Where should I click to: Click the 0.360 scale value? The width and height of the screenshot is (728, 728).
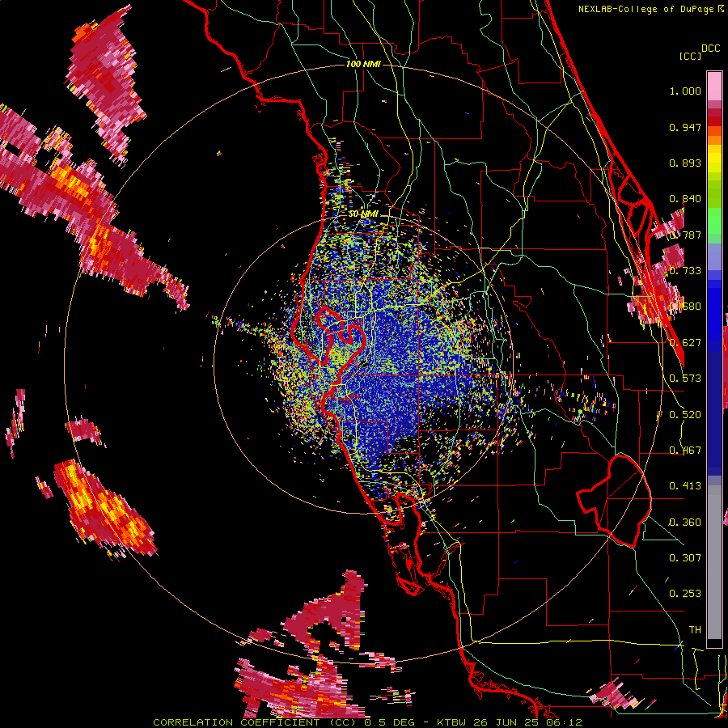(x=685, y=523)
